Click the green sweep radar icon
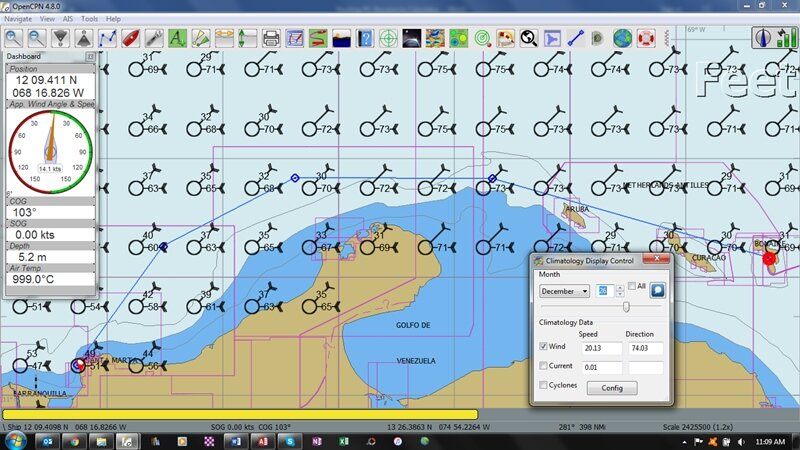This screenshot has width=800, height=450. (482, 38)
